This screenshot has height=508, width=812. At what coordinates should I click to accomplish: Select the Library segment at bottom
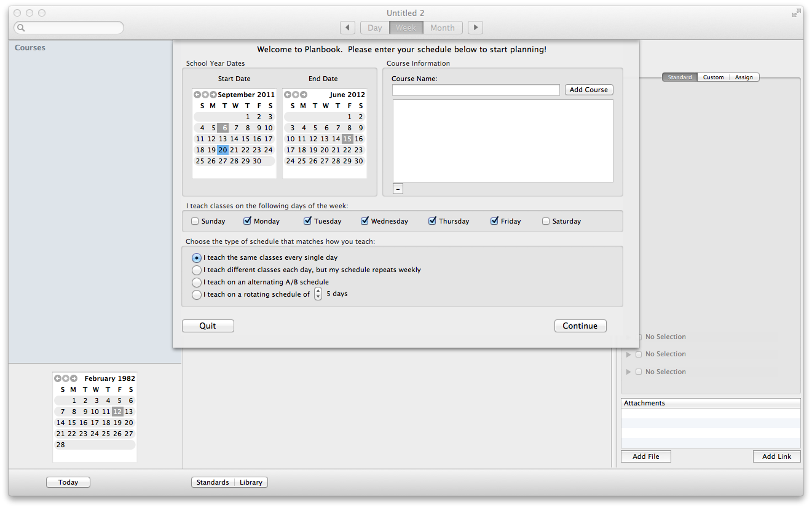coord(251,483)
